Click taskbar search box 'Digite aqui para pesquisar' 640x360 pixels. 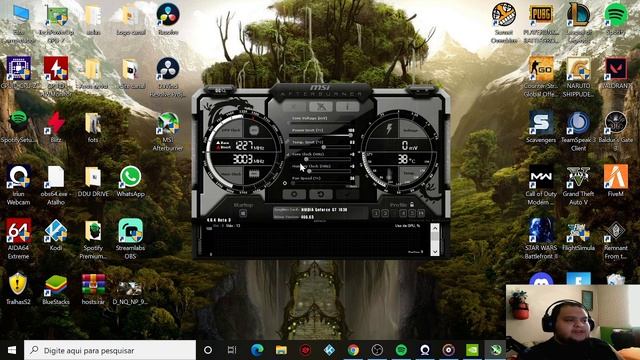(x=110, y=350)
